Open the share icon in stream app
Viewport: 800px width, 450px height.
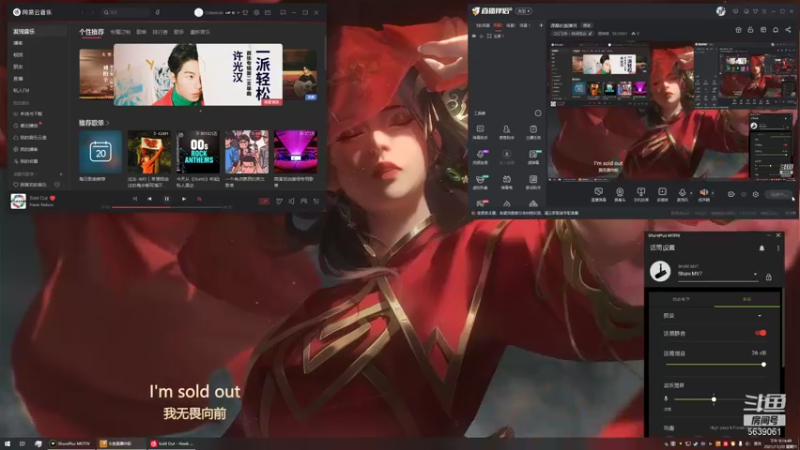click(x=788, y=30)
